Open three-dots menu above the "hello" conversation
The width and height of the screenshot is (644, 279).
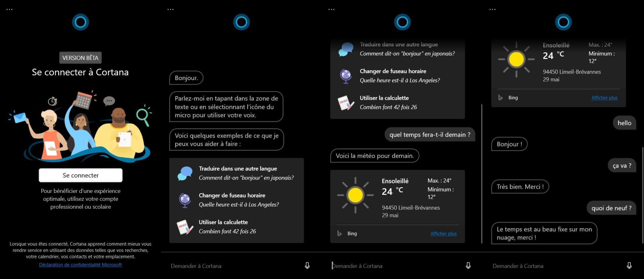click(492, 9)
